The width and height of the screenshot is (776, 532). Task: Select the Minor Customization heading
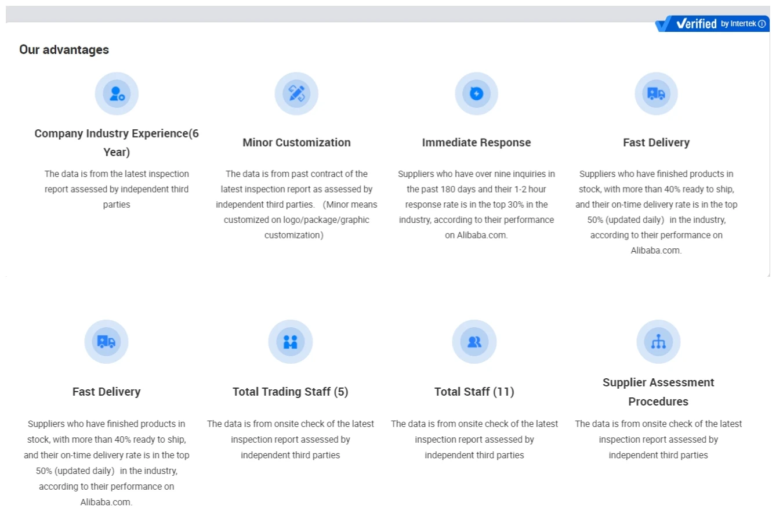(x=296, y=143)
